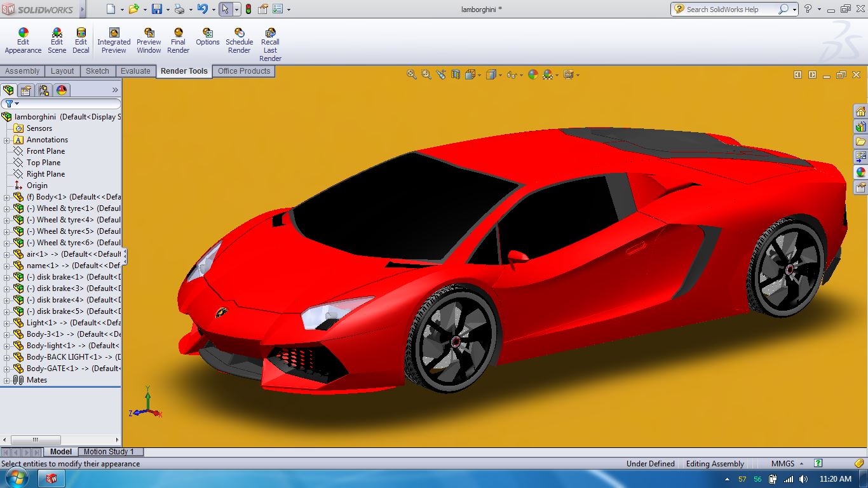This screenshot has height=488, width=868.
Task: Switch to the Sketch tab
Action: pyautogui.click(x=97, y=71)
